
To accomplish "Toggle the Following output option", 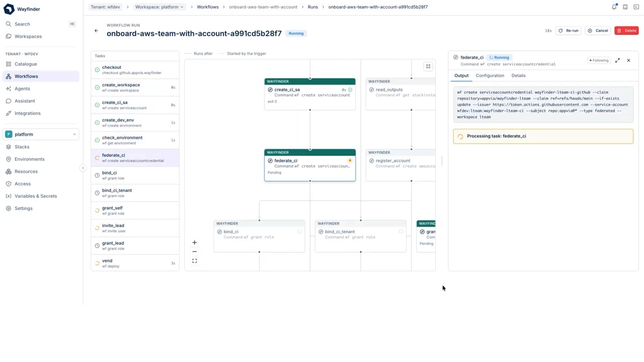I will [x=599, y=60].
